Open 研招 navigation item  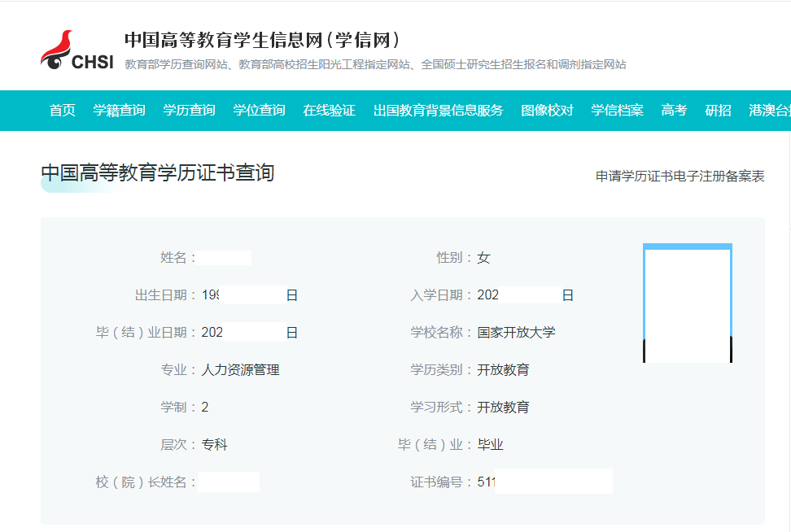[x=718, y=111]
